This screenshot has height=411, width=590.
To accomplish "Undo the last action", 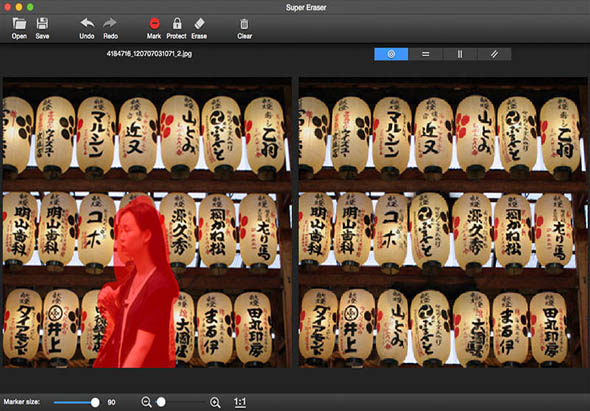I will pyautogui.click(x=87, y=28).
